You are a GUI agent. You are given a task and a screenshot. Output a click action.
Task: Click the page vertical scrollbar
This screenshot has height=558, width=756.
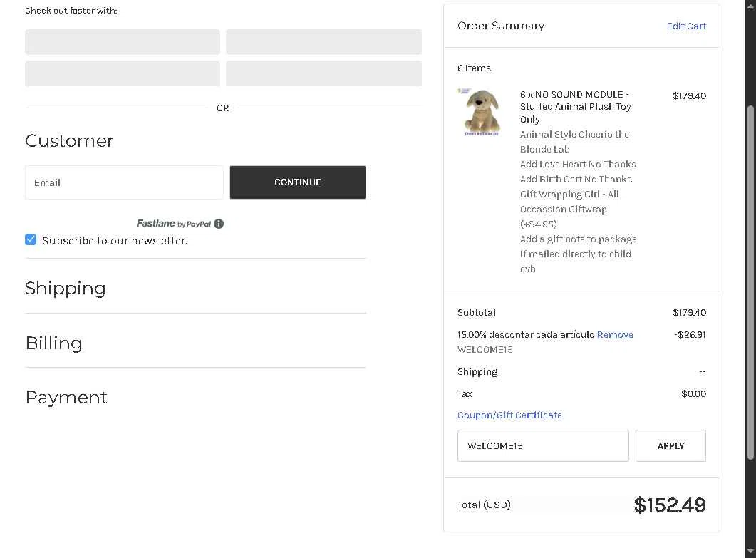[750, 282]
